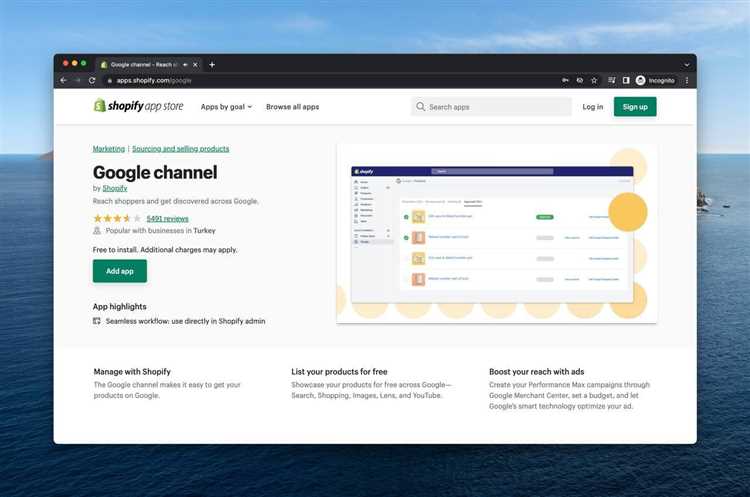Click the Search apps input field
This screenshot has height=497, width=750.
click(x=491, y=107)
